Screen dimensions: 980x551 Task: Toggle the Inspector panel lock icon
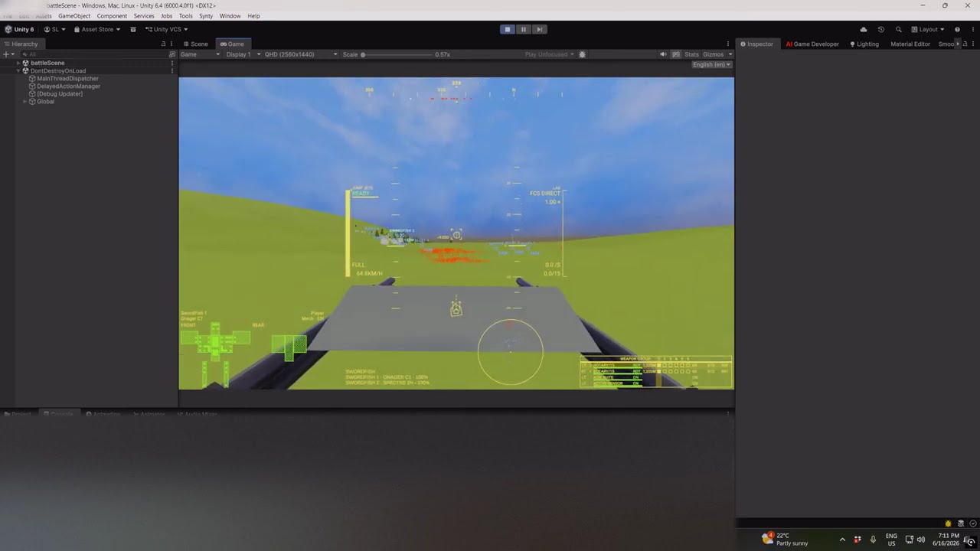point(965,44)
